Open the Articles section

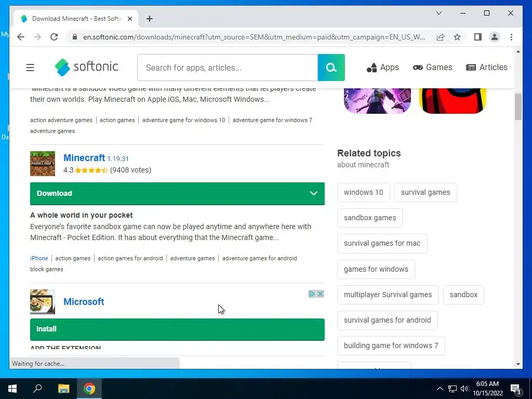tap(486, 68)
